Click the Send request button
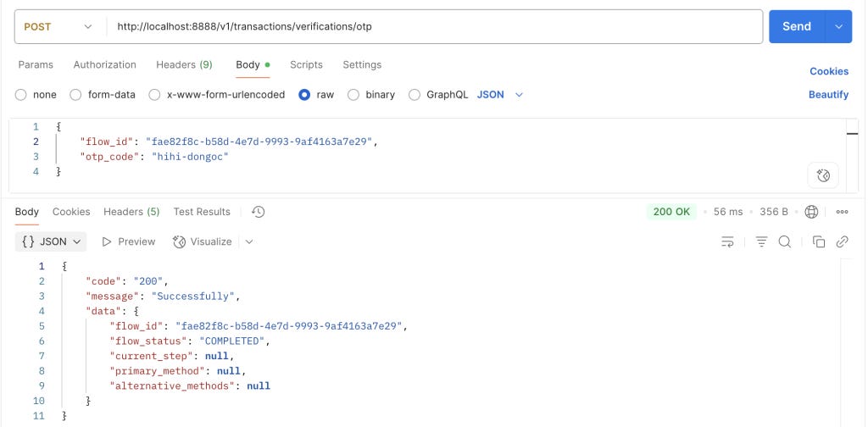 (797, 26)
